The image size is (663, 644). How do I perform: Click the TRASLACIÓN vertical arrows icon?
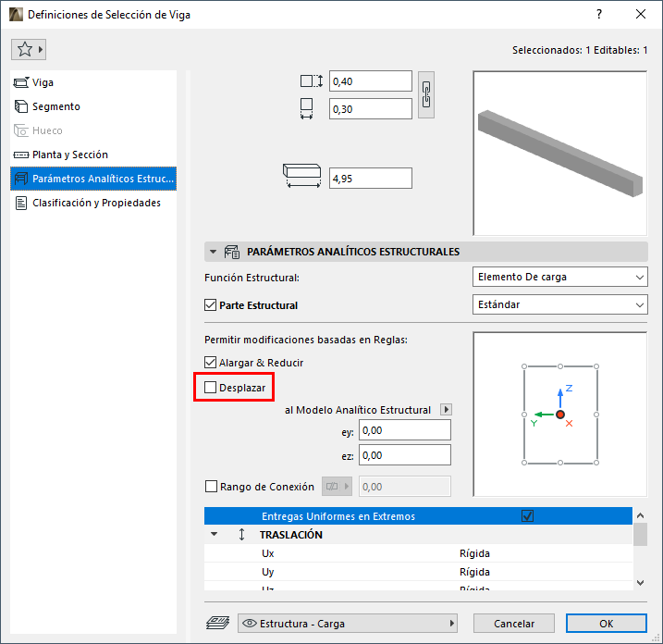(x=241, y=535)
